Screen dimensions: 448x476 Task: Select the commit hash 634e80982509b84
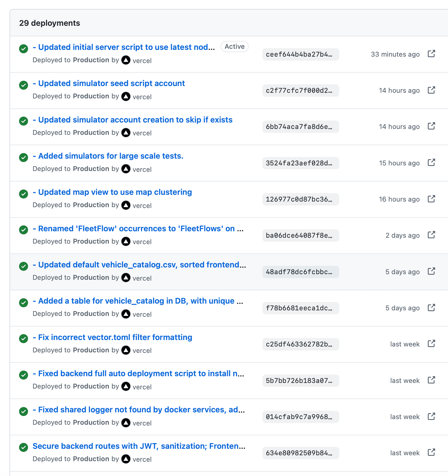coord(300,453)
